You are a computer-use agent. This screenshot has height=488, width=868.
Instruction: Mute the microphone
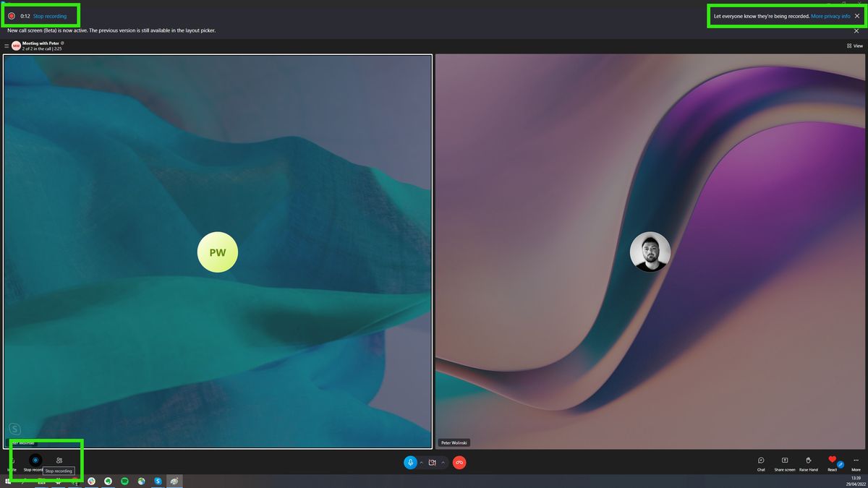411,462
